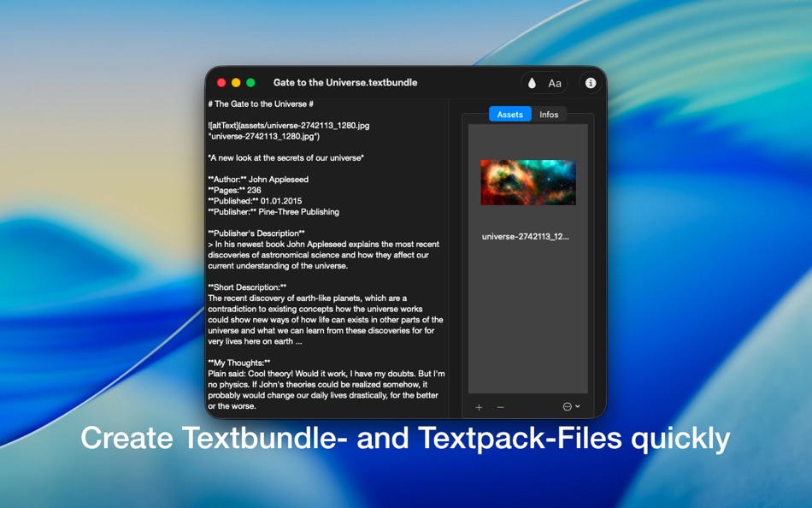
Task: Toggle the asset pane to Assets view
Action: pos(509,114)
